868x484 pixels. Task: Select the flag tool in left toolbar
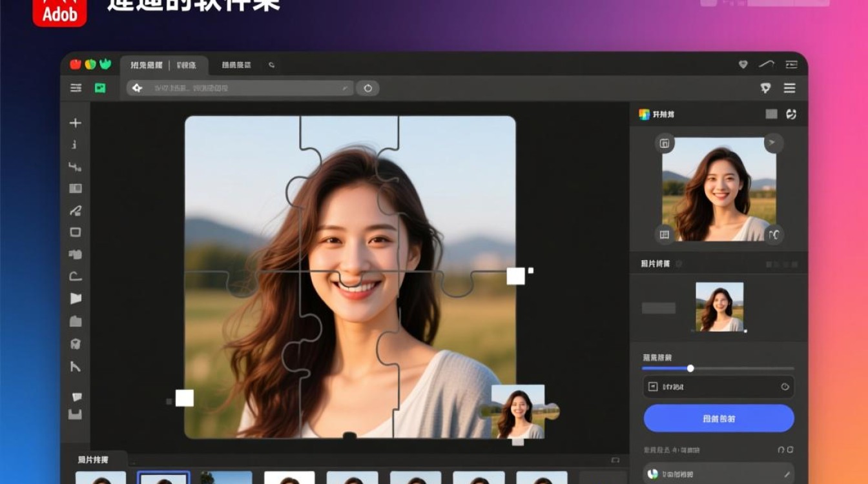pyautogui.click(x=76, y=299)
